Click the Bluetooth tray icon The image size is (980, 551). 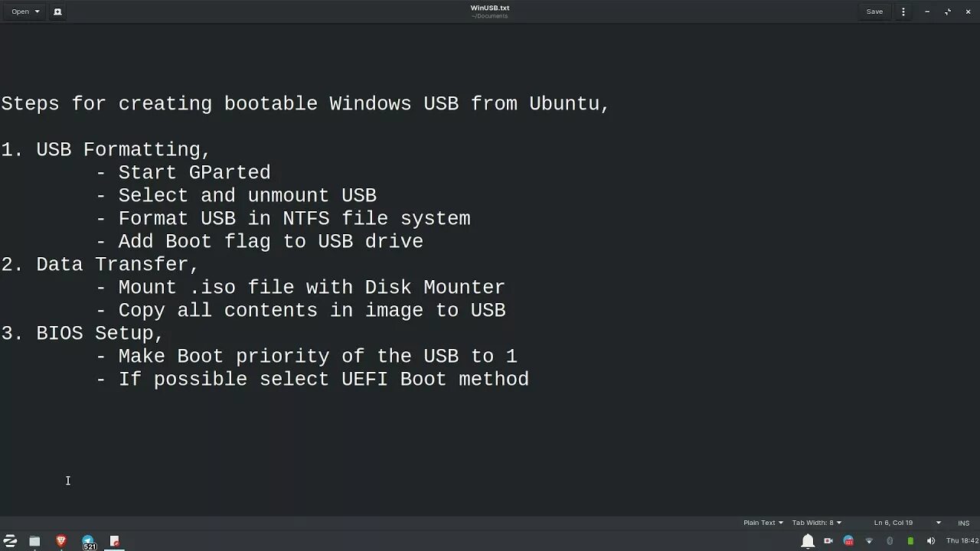click(890, 541)
